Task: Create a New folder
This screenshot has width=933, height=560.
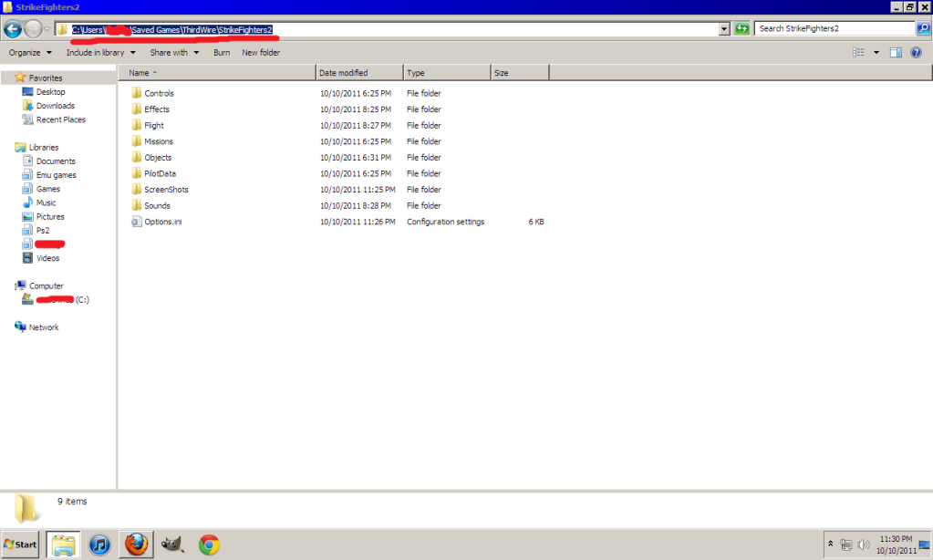Action: coord(261,52)
